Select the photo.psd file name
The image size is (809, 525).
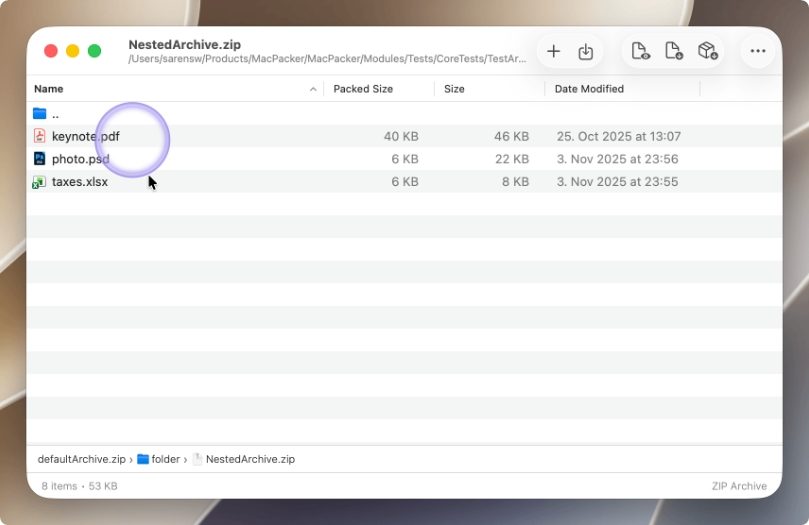coord(80,159)
